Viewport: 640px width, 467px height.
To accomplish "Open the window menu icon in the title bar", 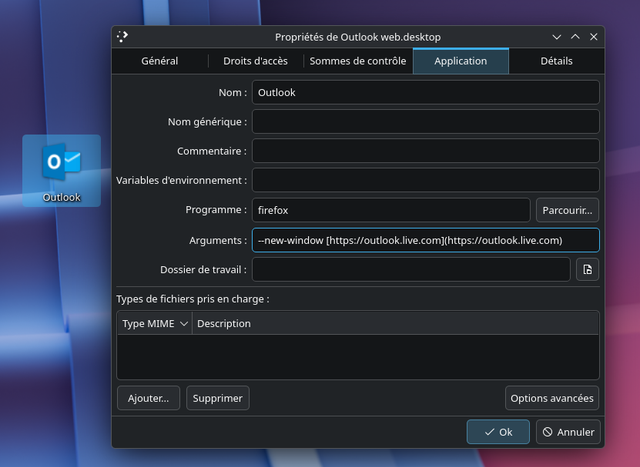I will [x=122, y=37].
